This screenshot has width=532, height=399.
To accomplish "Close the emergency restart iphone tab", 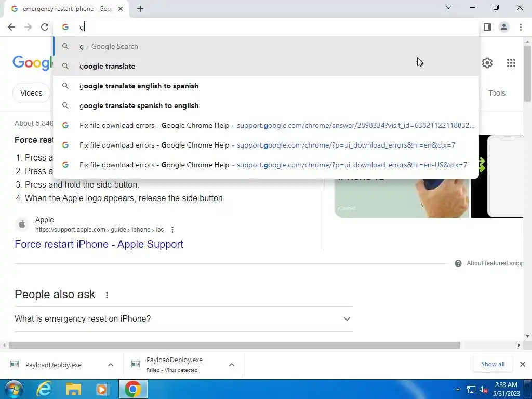I will point(121,9).
